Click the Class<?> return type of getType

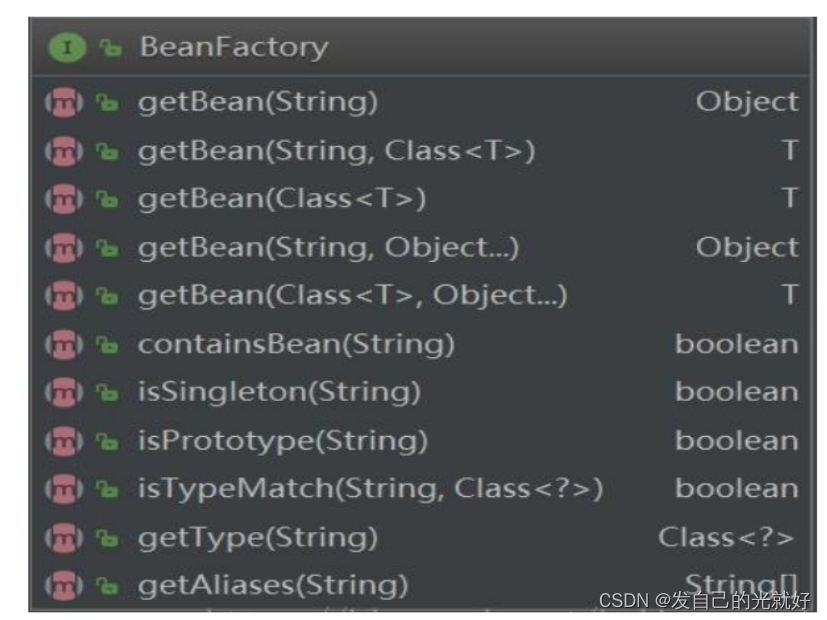click(x=726, y=538)
